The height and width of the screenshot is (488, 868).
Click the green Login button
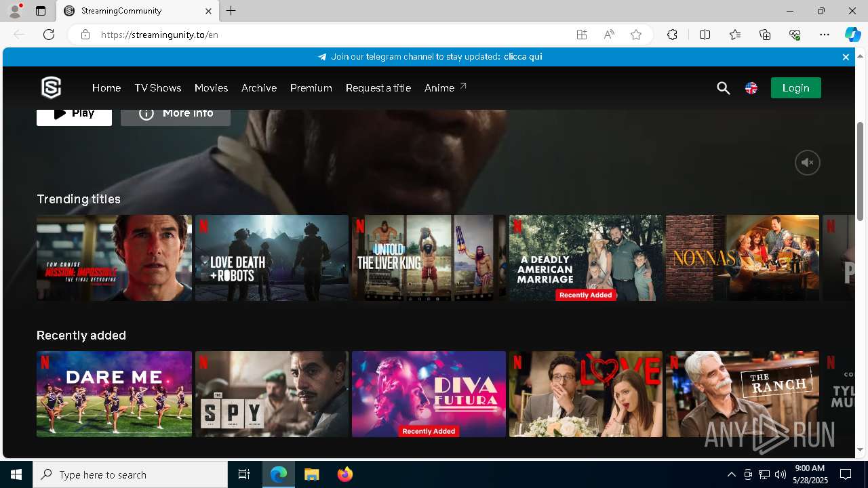pyautogui.click(x=795, y=88)
